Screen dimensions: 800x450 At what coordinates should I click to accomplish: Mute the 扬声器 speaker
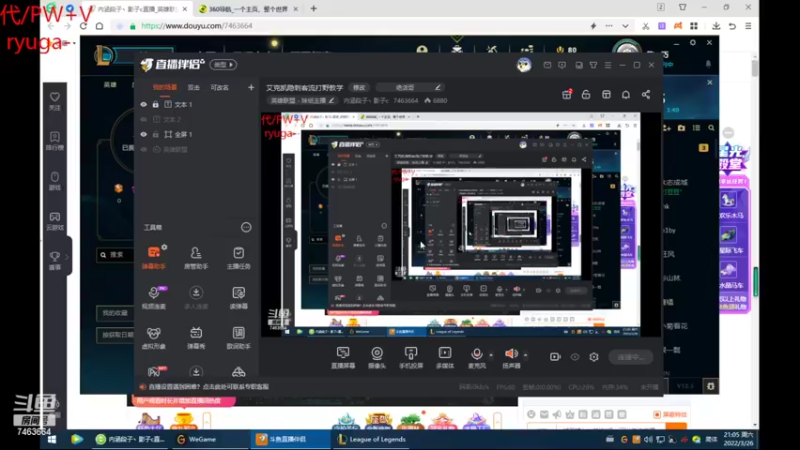(x=511, y=358)
